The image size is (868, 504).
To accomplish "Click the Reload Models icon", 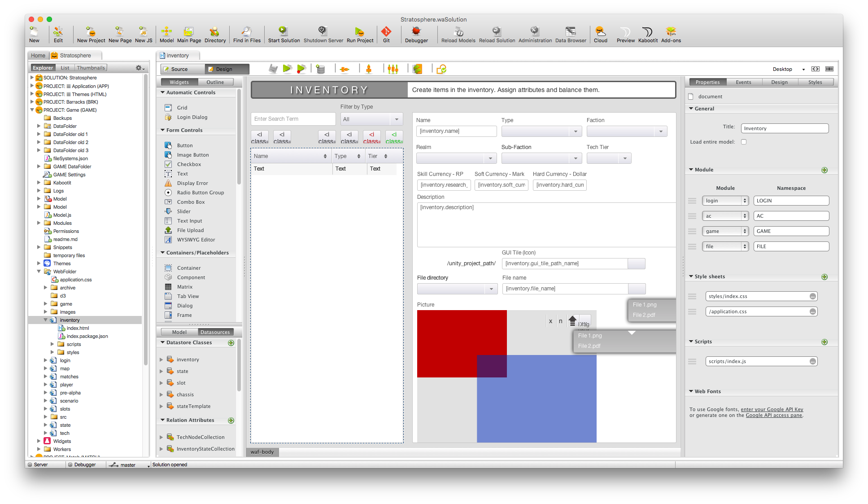I will [x=458, y=34].
